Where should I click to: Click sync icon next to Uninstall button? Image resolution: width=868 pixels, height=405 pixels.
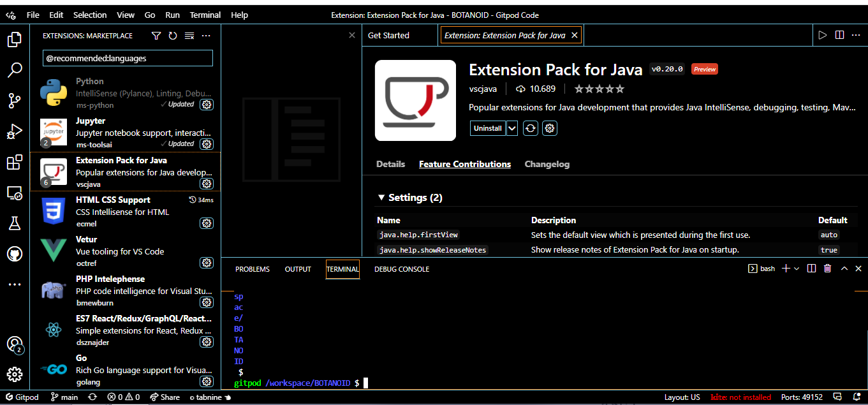point(531,128)
